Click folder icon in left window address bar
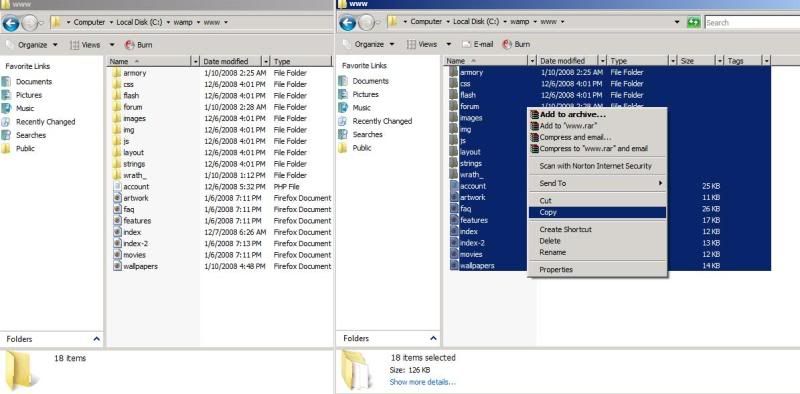The width and height of the screenshot is (800, 394). [57, 22]
